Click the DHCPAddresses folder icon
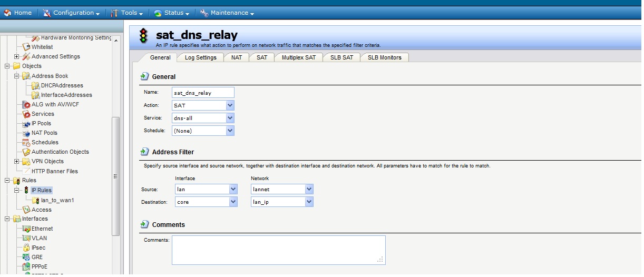644x277 pixels. click(x=36, y=85)
